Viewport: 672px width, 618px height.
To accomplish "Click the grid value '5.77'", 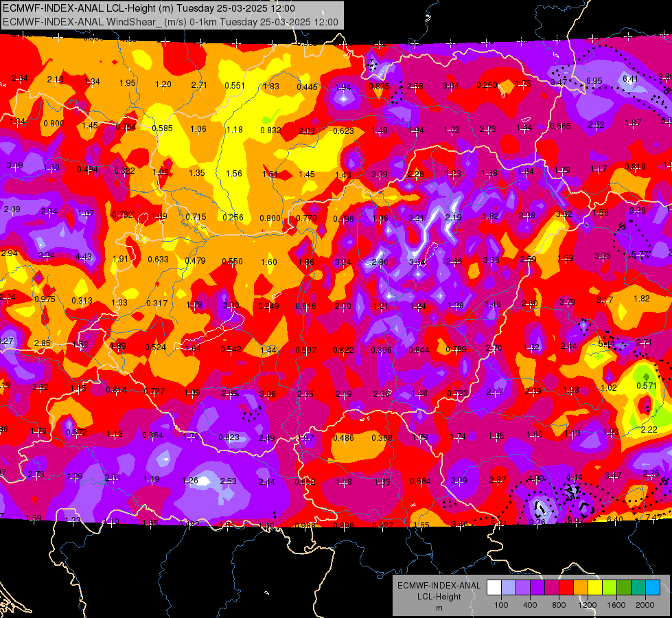I will coord(640,255).
